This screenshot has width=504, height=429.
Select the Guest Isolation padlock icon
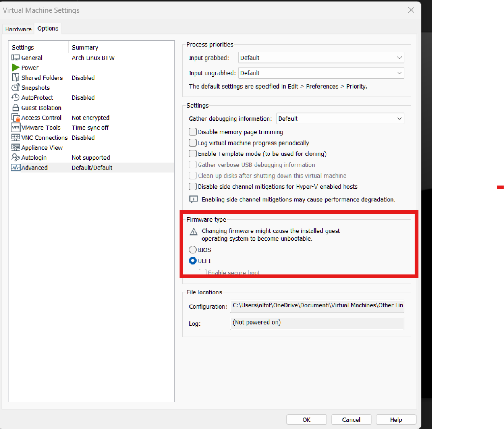click(x=16, y=108)
